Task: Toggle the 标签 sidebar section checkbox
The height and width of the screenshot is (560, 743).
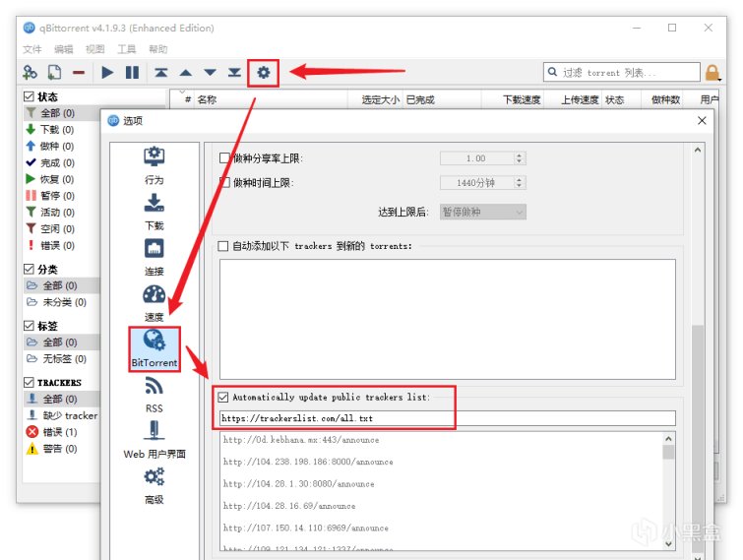Action: pyautogui.click(x=29, y=326)
